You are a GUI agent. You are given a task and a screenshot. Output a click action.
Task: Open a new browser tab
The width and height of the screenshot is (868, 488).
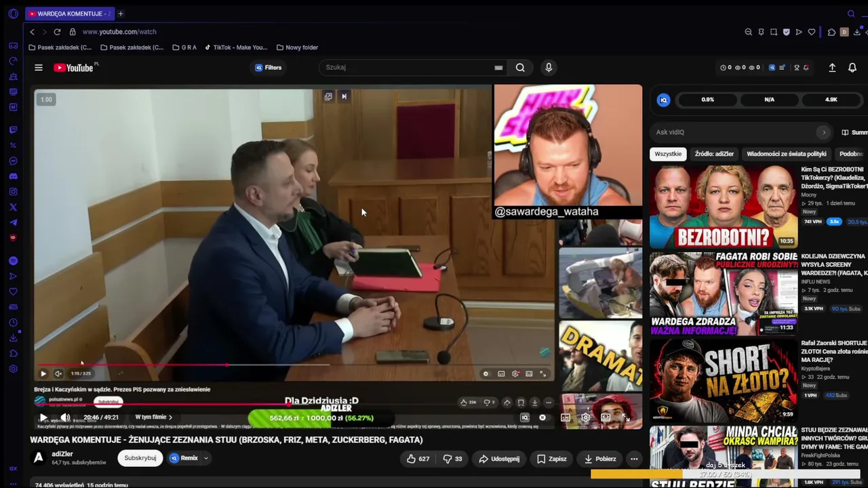[x=121, y=14]
